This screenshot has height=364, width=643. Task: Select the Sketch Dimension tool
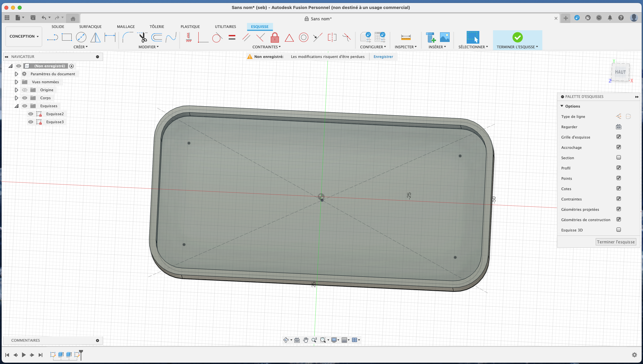110,37
